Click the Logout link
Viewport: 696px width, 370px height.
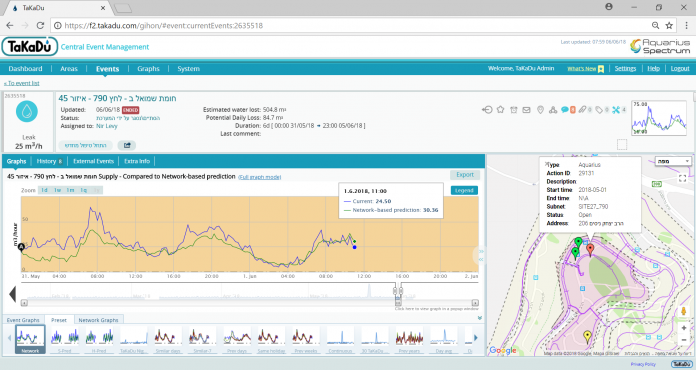(680, 69)
